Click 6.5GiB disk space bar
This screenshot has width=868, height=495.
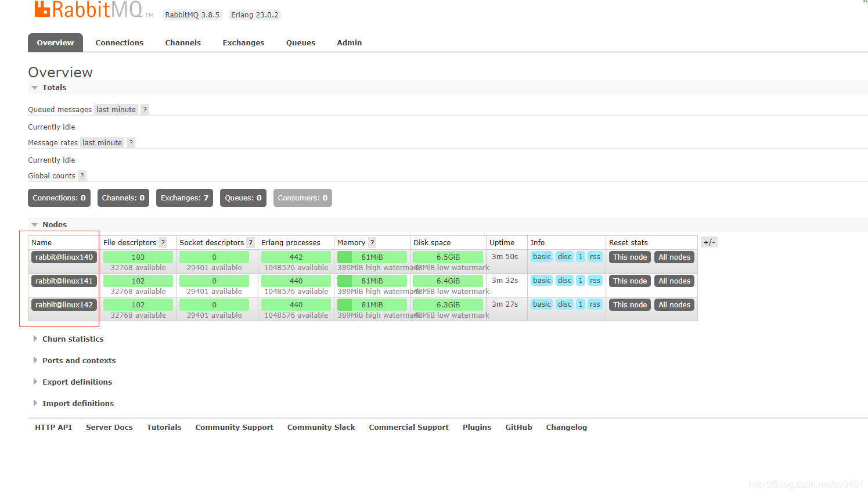(448, 257)
